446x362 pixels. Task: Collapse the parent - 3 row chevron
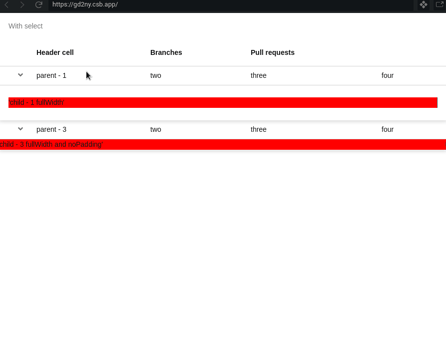(20, 129)
